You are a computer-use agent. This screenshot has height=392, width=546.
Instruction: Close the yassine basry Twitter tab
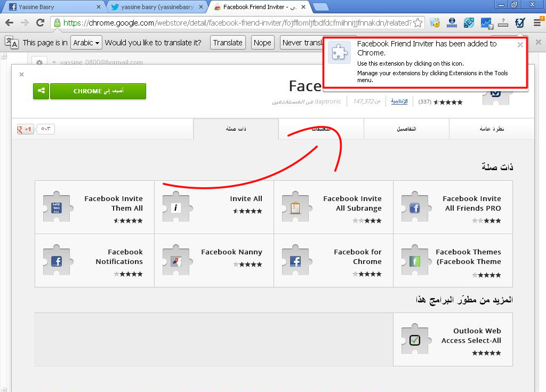pyautogui.click(x=201, y=7)
